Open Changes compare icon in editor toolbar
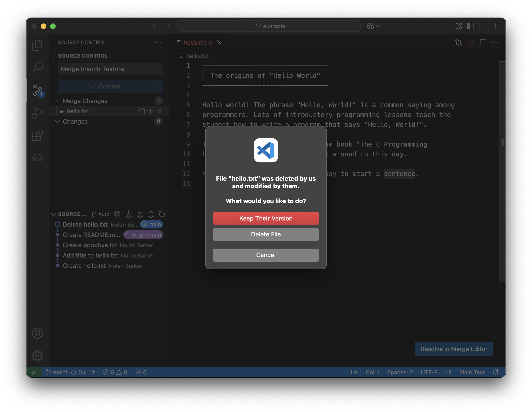The width and height of the screenshot is (532, 412). coord(458,42)
